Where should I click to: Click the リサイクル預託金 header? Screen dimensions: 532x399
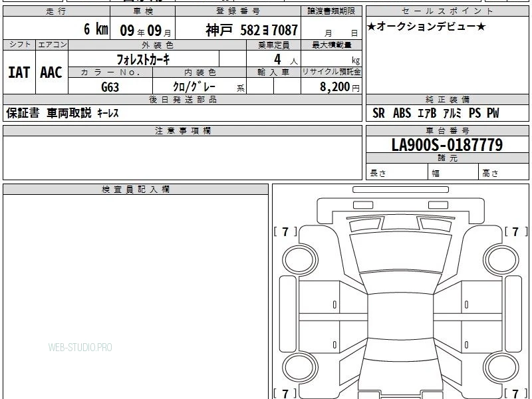(331, 72)
